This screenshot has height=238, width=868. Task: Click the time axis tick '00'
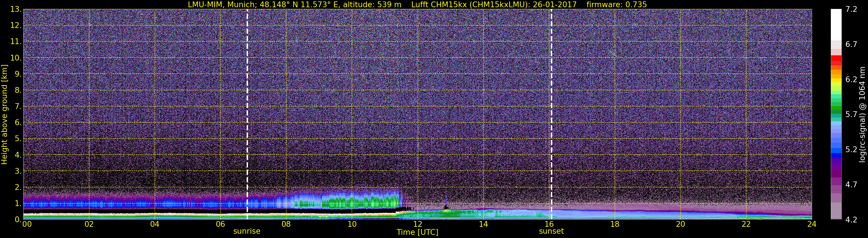(27, 224)
